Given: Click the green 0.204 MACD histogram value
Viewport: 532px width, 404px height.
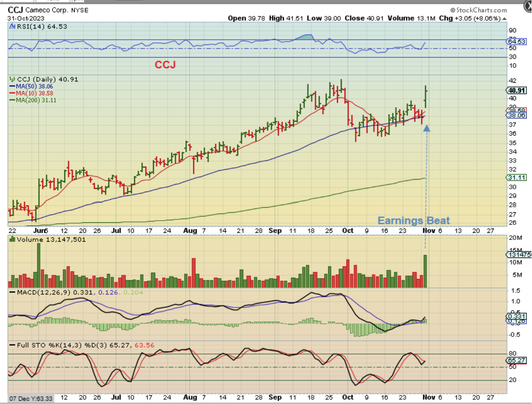Looking at the screenshot, I should (133, 292).
